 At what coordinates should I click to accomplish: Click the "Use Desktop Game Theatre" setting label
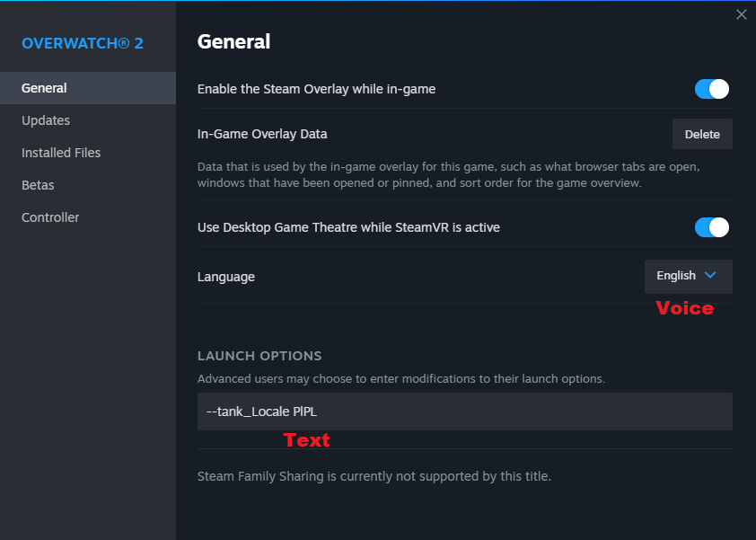point(348,227)
